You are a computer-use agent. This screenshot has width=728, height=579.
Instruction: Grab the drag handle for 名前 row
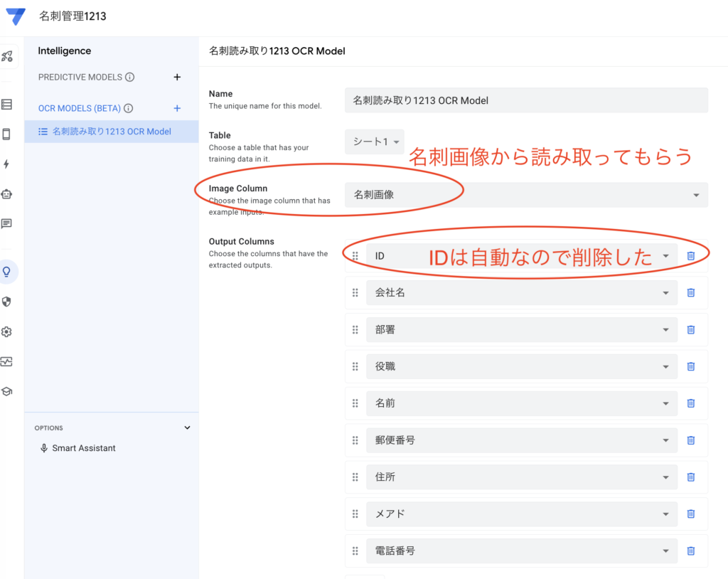355,403
